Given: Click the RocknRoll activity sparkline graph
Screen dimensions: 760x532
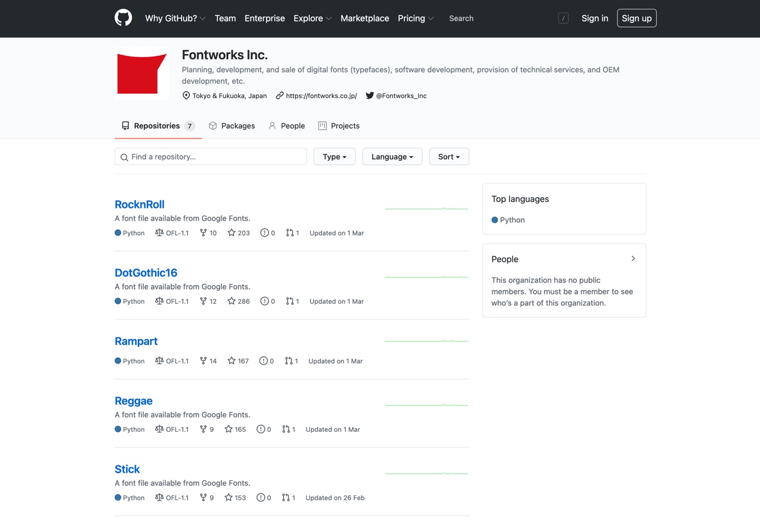Looking at the screenshot, I should [x=426, y=208].
